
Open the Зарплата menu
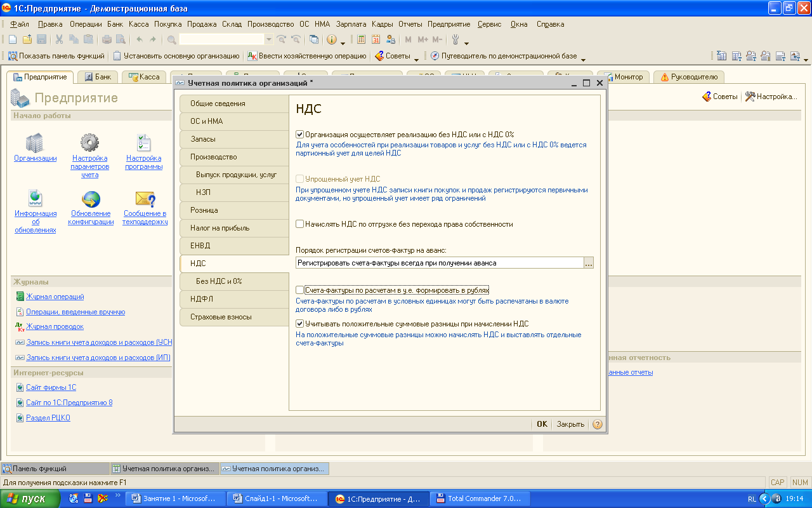pos(351,24)
